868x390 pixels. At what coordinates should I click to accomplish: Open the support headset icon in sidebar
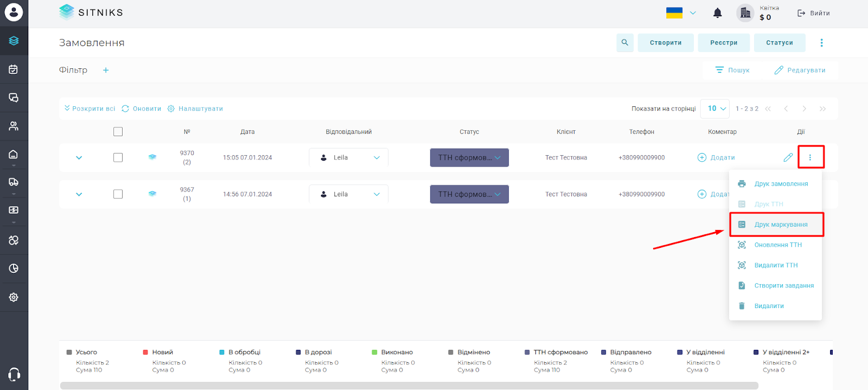coord(14,374)
